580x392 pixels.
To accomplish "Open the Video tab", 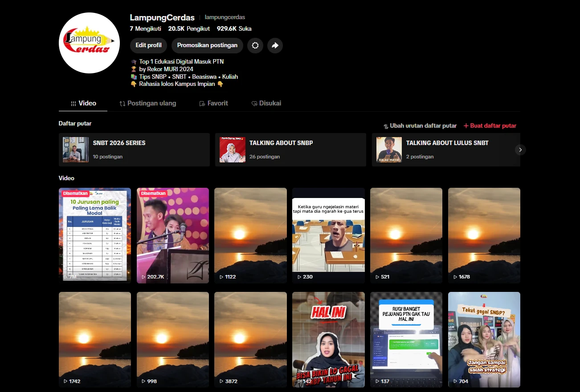I will (83, 103).
